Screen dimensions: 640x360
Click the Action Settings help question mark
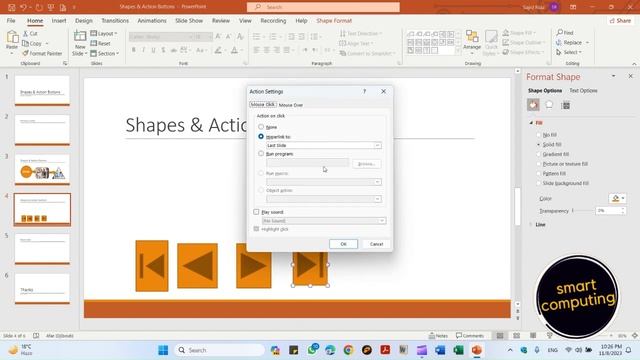click(364, 91)
